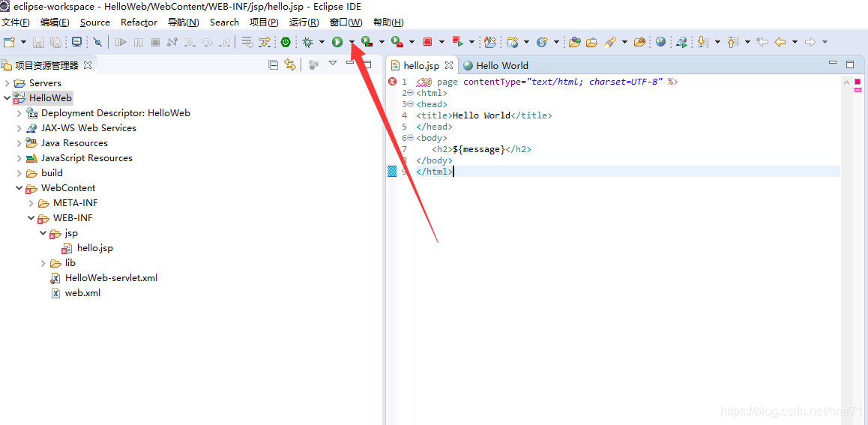
Task: Click the green Run button
Action: 337,41
